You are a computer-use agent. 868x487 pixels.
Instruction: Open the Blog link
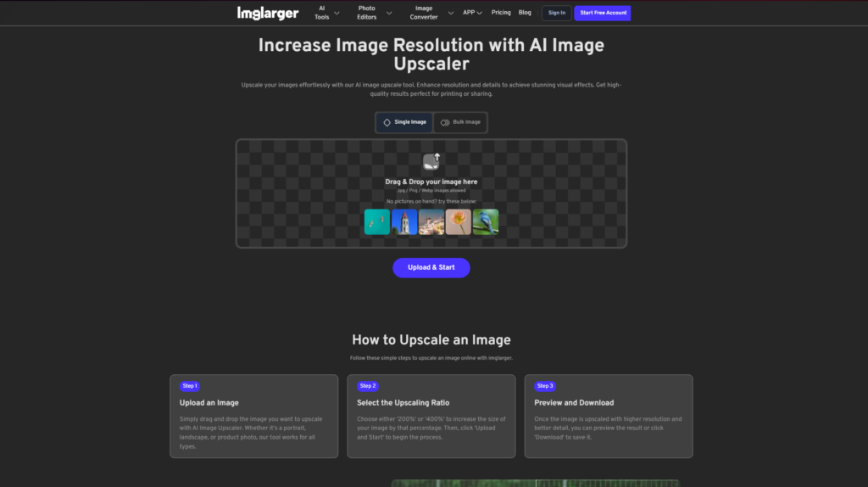525,13
